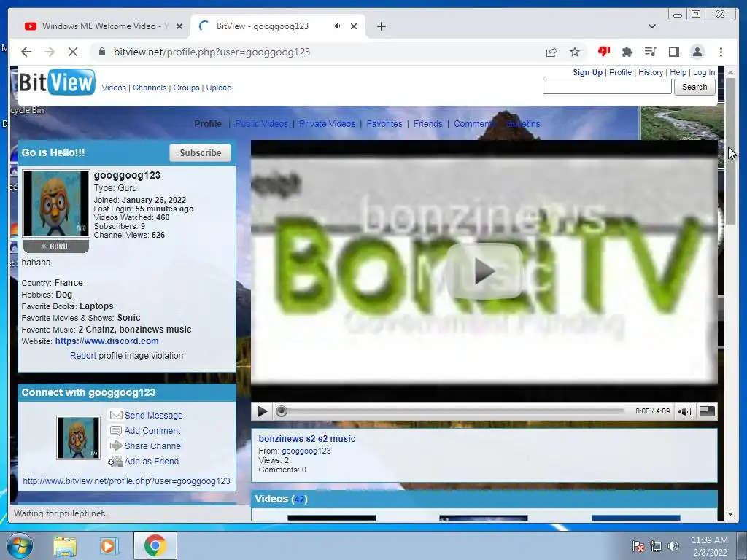Mute the BitView tab audio icon
The width and height of the screenshot is (747, 560).
[338, 26]
